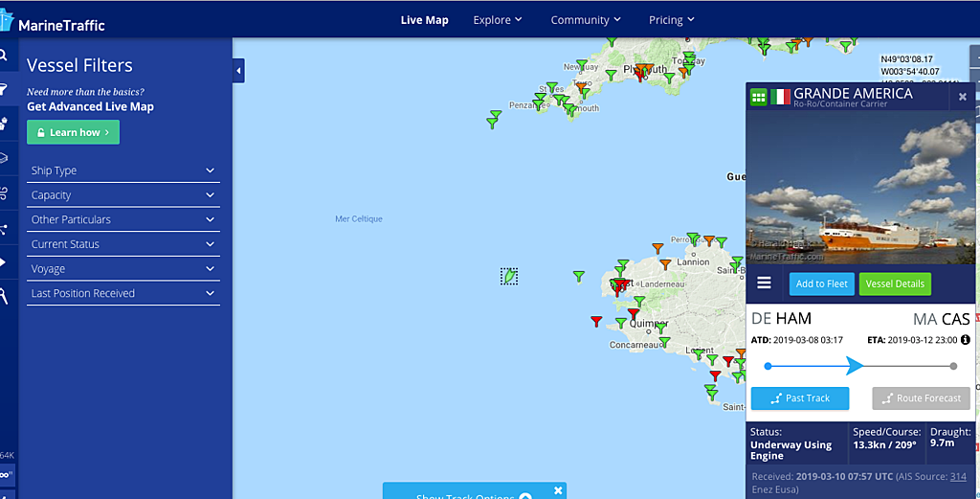This screenshot has height=499, width=980.
Task: Click the voyage progress arrow indicator
Action: tap(855, 366)
